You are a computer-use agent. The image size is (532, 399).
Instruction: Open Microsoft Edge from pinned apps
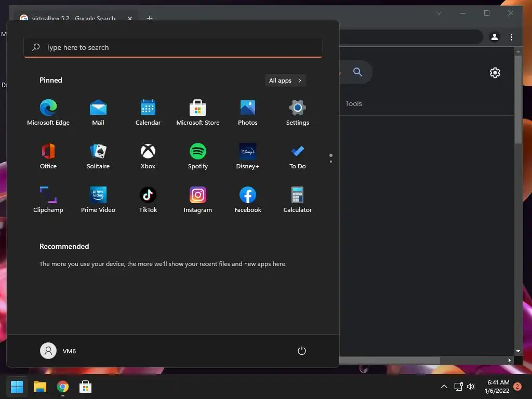pos(48,113)
